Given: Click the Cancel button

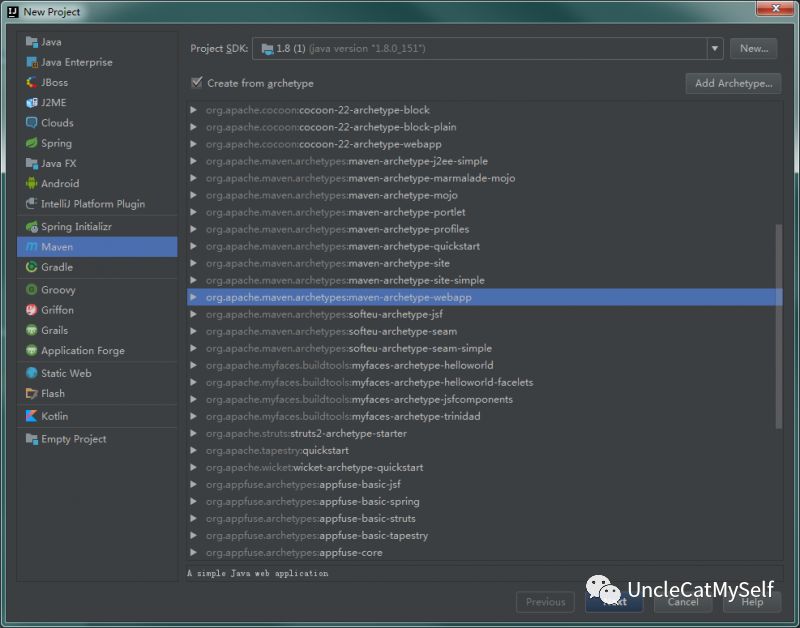Looking at the screenshot, I should pos(683,602).
